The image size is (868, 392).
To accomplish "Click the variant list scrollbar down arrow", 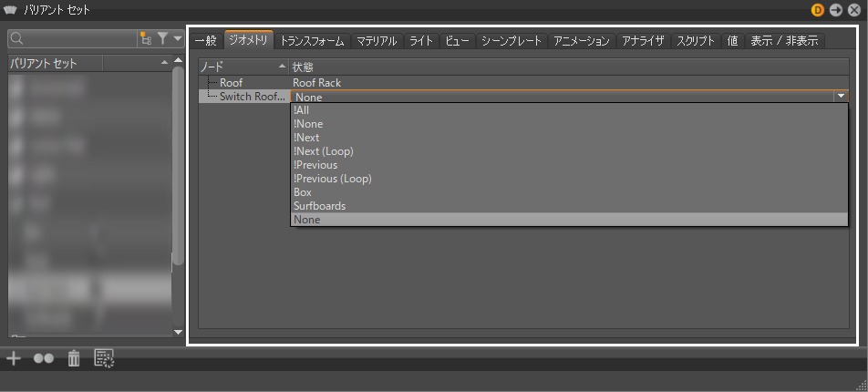I will click(178, 332).
